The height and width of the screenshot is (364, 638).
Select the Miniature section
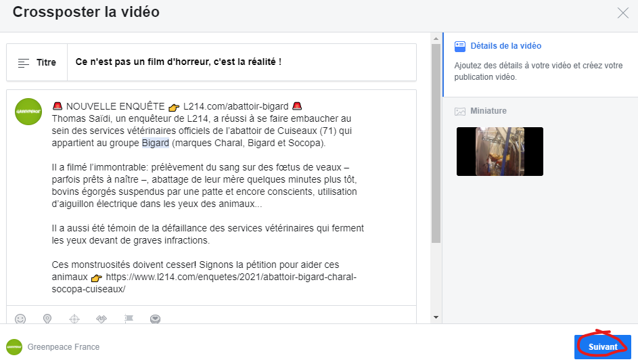coord(488,111)
